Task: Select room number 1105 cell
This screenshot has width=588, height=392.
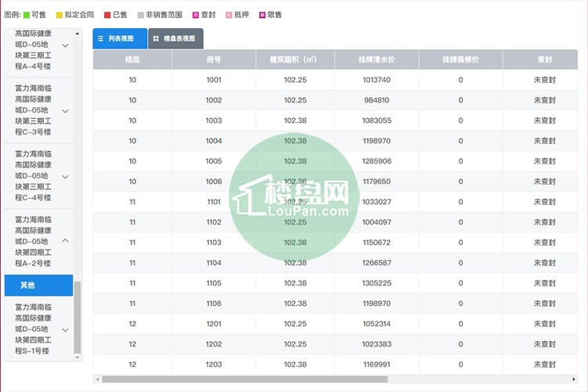Action: pos(214,283)
